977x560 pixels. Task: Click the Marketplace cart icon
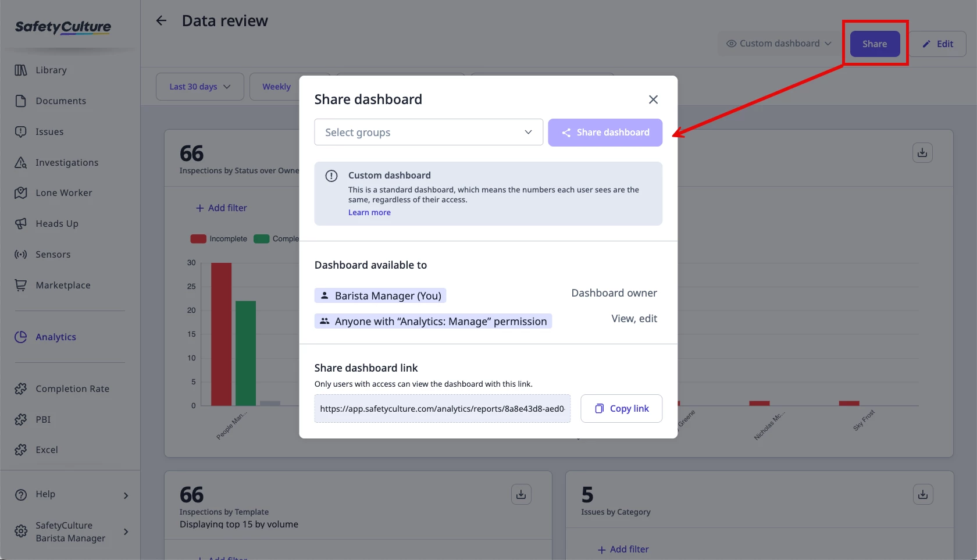click(21, 286)
